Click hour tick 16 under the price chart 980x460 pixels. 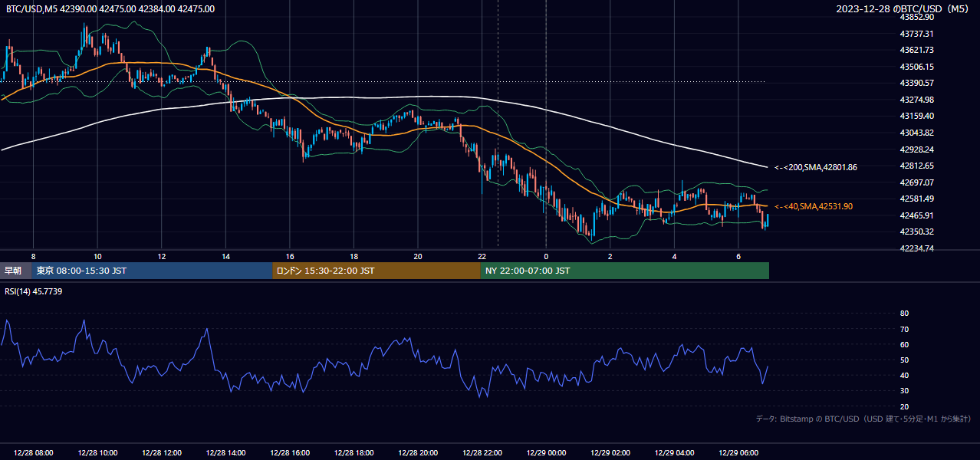(290, 256)
